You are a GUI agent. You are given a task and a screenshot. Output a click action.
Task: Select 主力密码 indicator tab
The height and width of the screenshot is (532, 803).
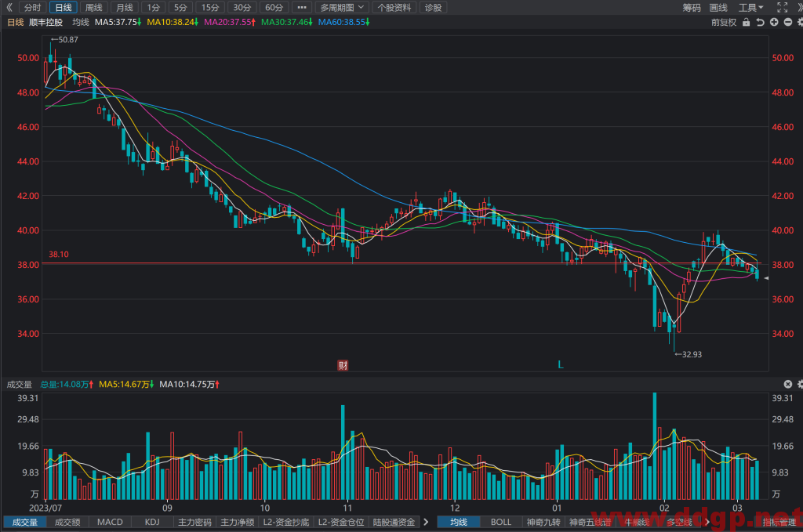tap(194, 522)
